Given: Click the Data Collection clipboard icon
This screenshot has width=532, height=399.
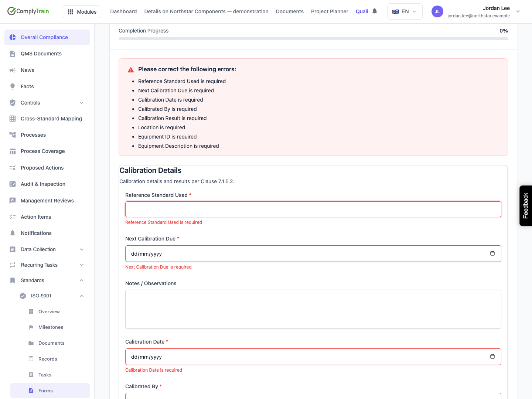Looking at the screenshot, I should pos(13,249).
